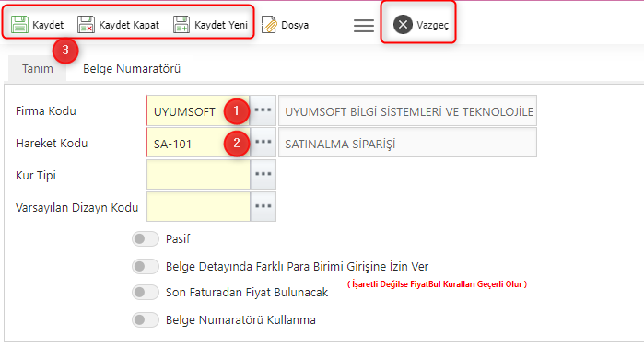The height and width of the screenshot is (347, 644).
Task: Open the hamburger menu icon
Action: pyautogui.click(x=364, y=26)
